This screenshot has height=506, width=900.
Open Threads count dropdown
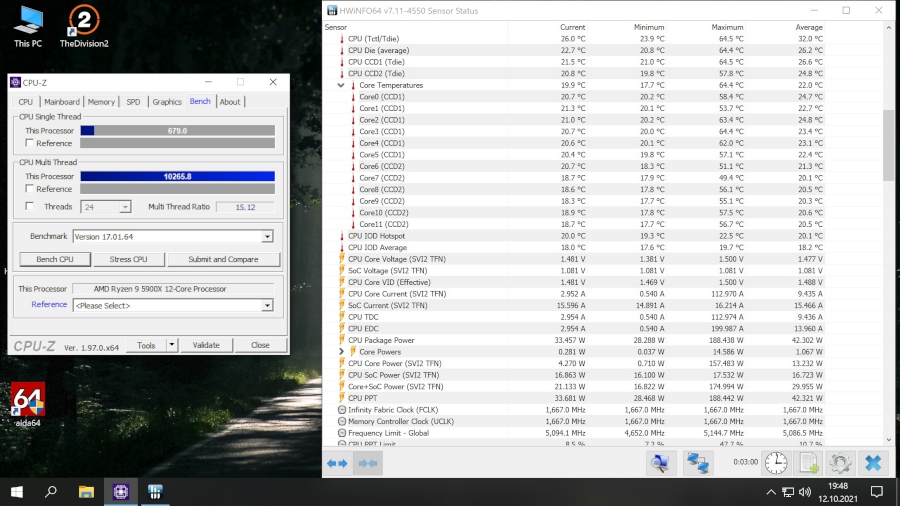[125, 207]
